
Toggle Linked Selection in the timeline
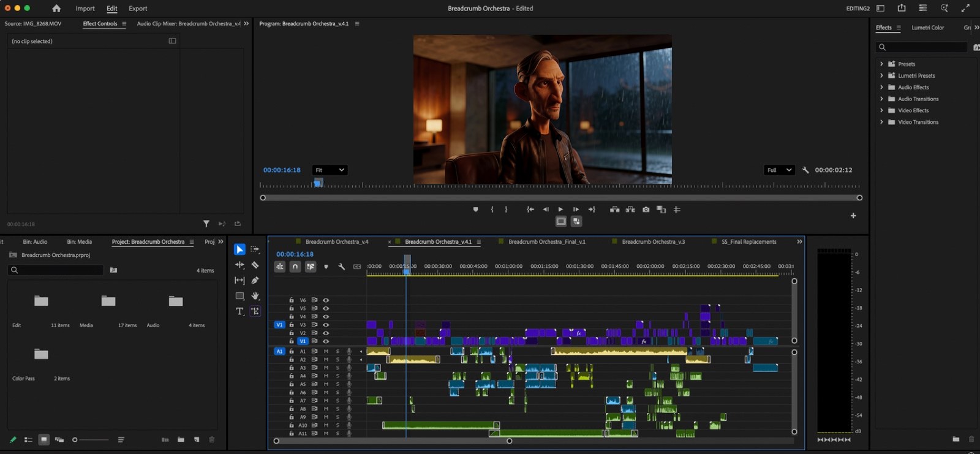pos(311,267)
